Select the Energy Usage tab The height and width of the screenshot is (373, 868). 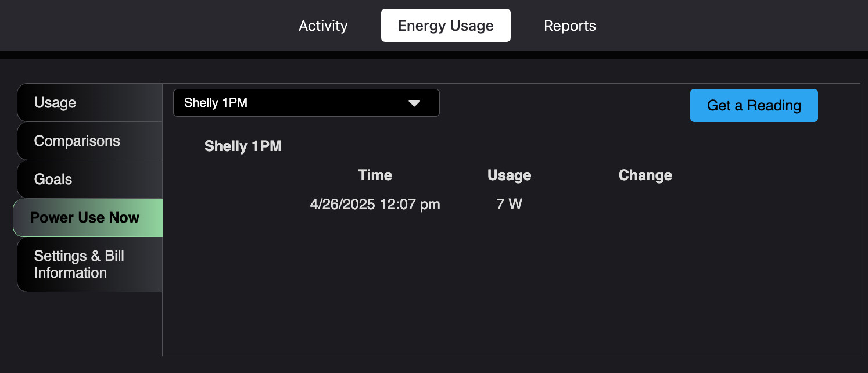(x=446, y=26)
